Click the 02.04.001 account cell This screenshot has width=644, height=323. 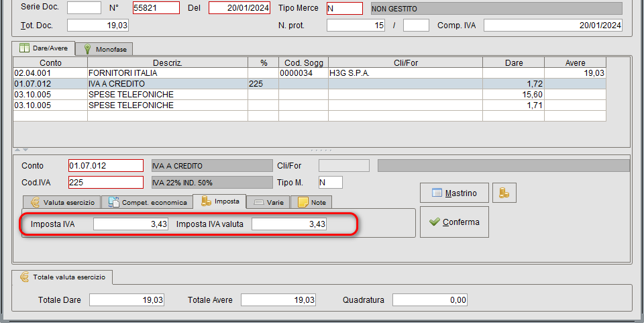point(50,73)
